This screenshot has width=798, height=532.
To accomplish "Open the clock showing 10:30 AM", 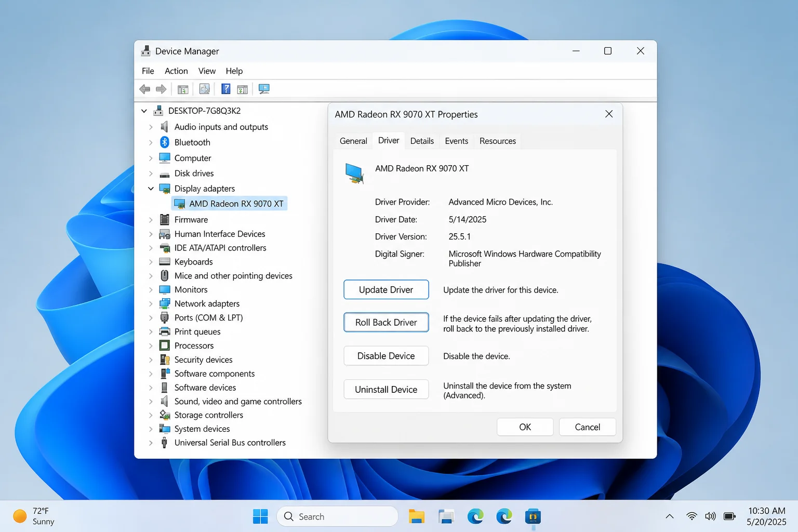I will 766,516.
